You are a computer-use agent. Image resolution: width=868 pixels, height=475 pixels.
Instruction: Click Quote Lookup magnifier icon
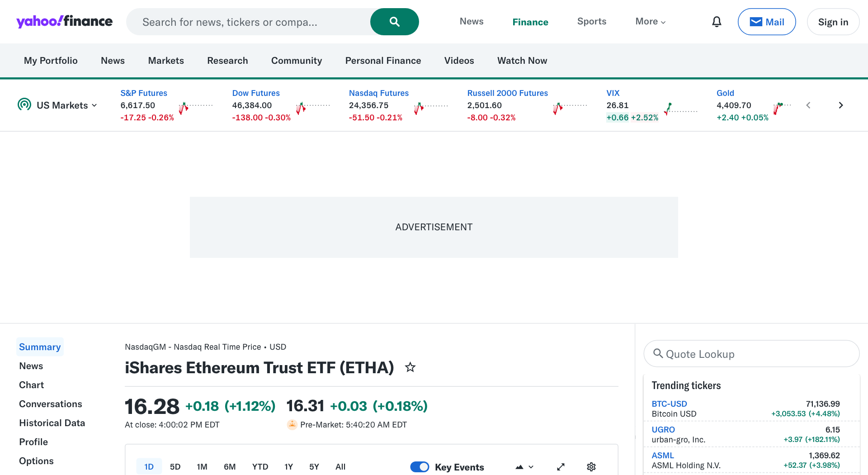point(658,353)
